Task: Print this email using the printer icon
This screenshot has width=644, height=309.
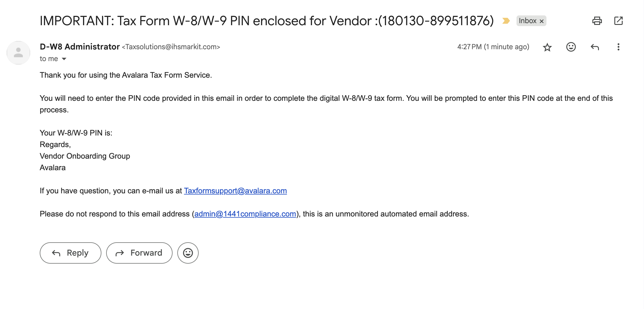Action: [597, 21]
